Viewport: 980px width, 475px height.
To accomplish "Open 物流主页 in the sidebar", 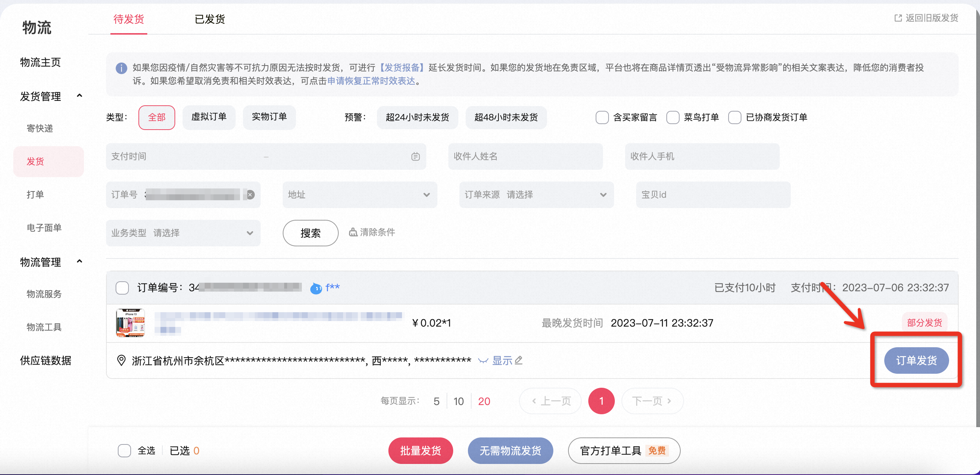I will coord(40,63).
